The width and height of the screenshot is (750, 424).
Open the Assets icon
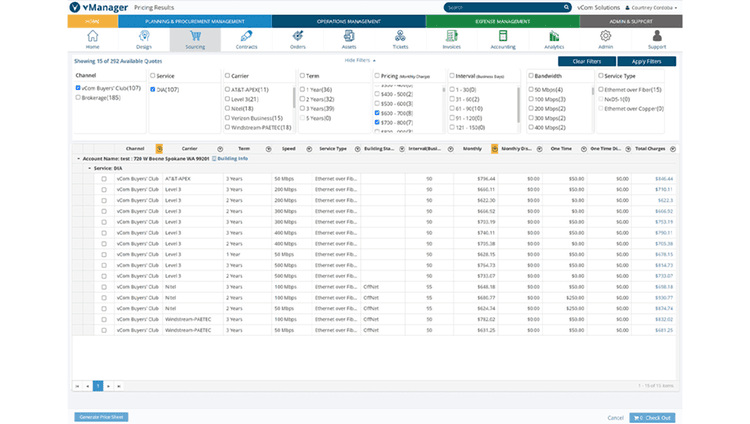point(349,36)
